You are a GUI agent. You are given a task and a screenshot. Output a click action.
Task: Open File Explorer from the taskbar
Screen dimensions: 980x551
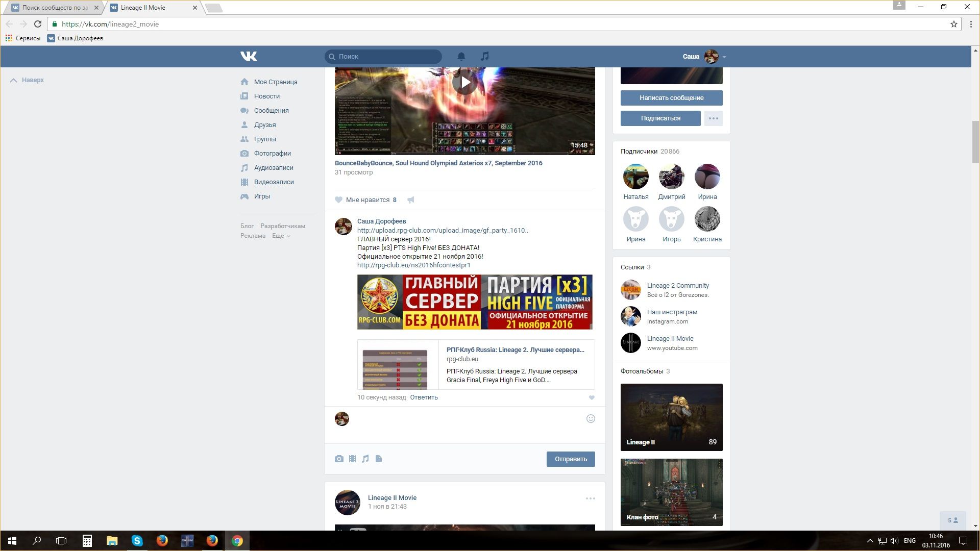[112, 541]
